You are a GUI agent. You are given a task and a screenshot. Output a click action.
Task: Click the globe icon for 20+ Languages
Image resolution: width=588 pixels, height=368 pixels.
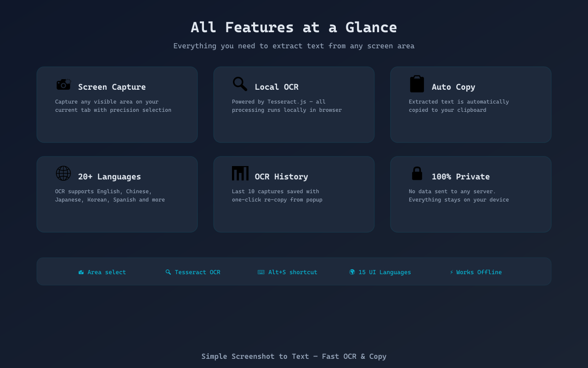[63, 173]
